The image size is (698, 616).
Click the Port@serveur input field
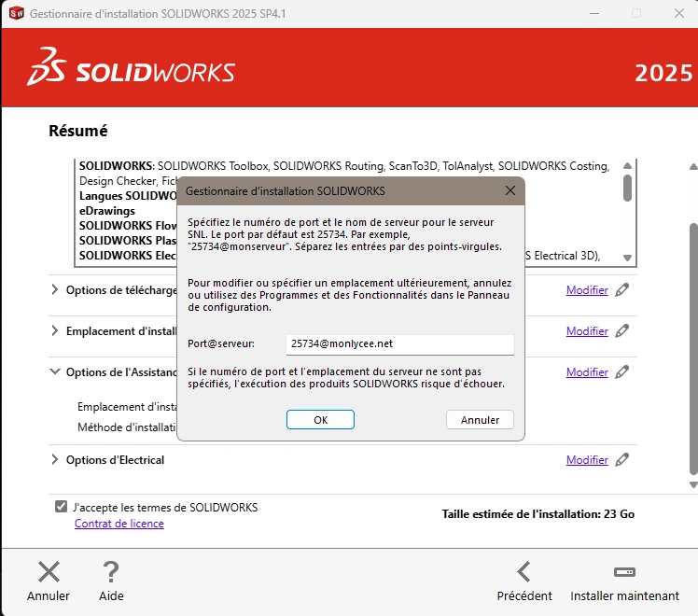[399, 344]
